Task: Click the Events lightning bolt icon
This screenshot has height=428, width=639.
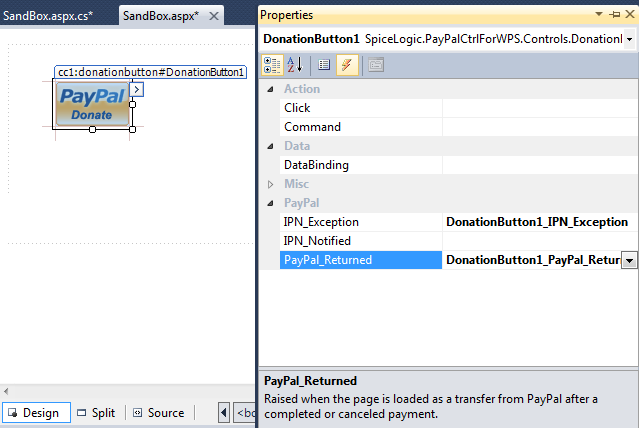Action: pos(346,65)
